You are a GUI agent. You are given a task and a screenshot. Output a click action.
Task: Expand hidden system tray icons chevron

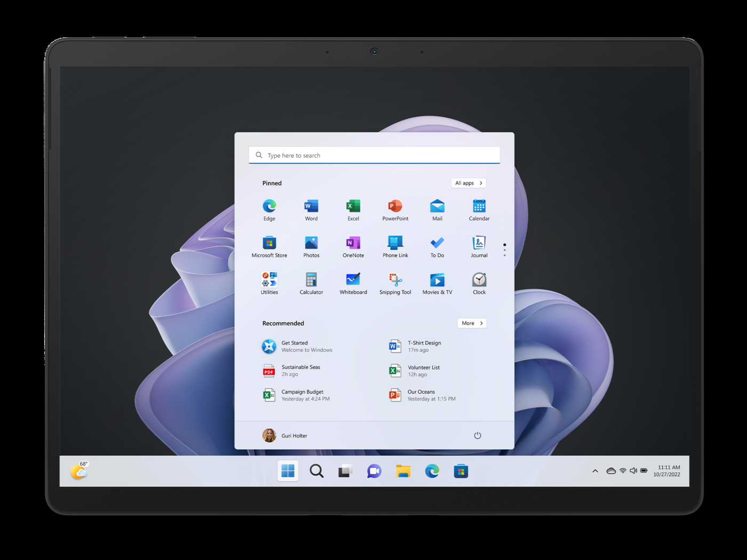coord(595,471)
